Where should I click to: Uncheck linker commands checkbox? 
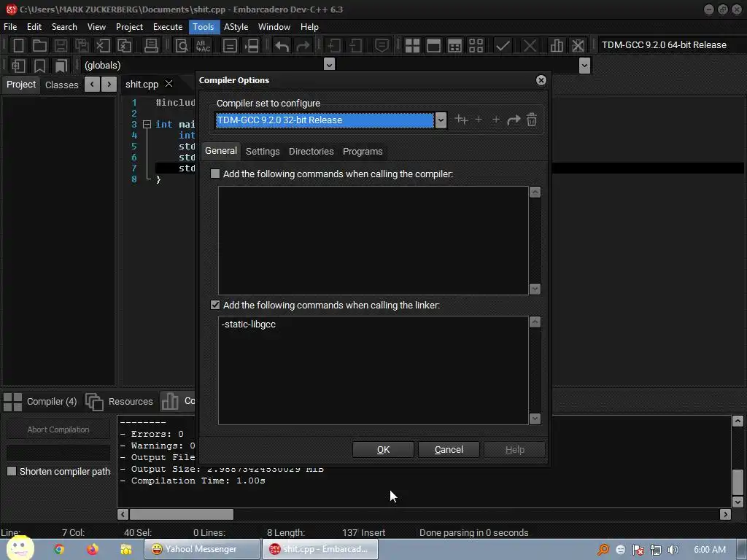[x=215, y=305]
